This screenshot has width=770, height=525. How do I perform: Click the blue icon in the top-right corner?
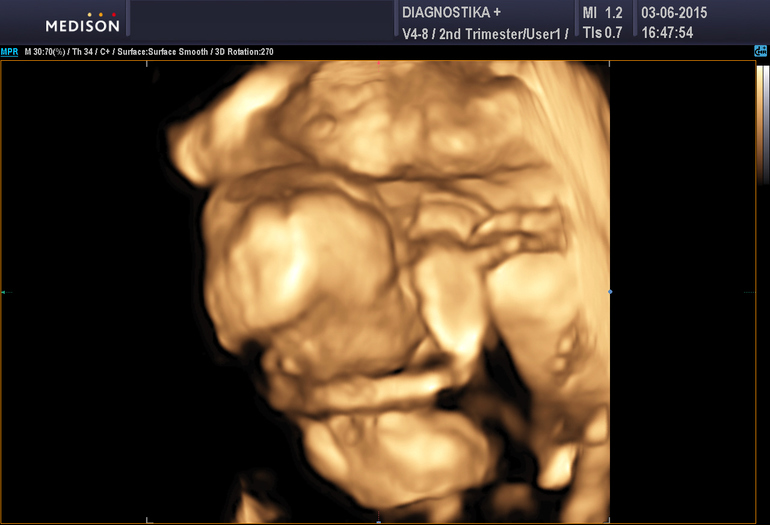pos(761,50)
